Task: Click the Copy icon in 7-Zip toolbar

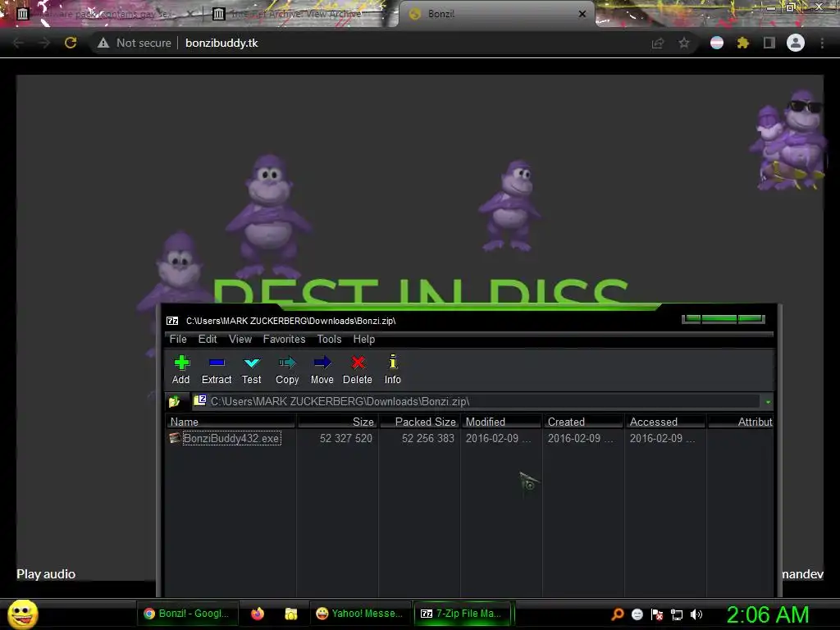Action: coord(287,369)
